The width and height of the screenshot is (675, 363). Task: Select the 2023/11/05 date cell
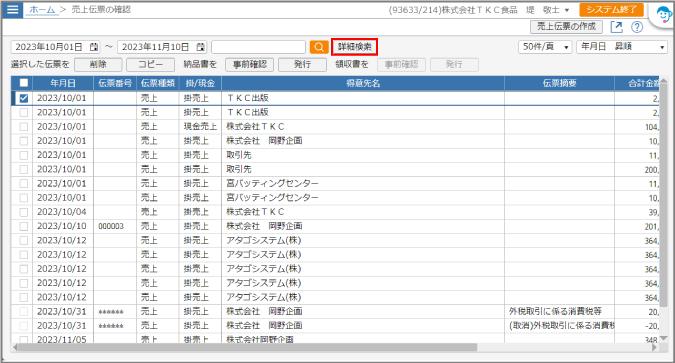63,339
